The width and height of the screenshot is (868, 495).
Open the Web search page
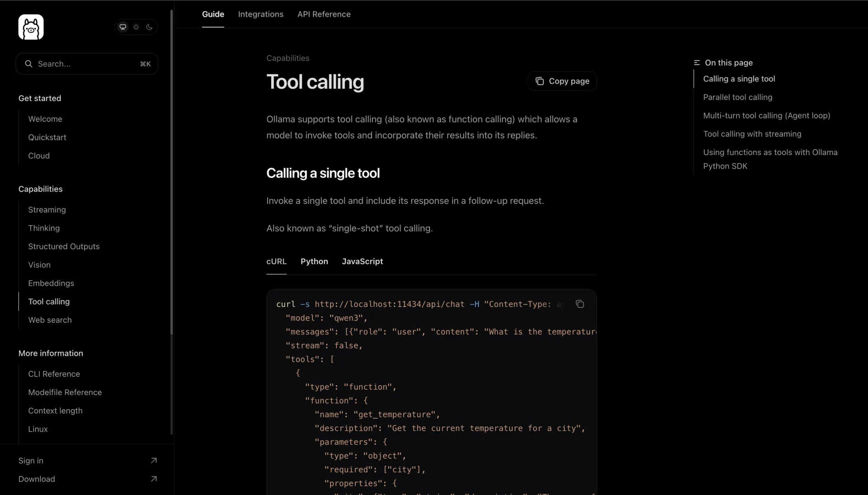[x=50, y=320]
